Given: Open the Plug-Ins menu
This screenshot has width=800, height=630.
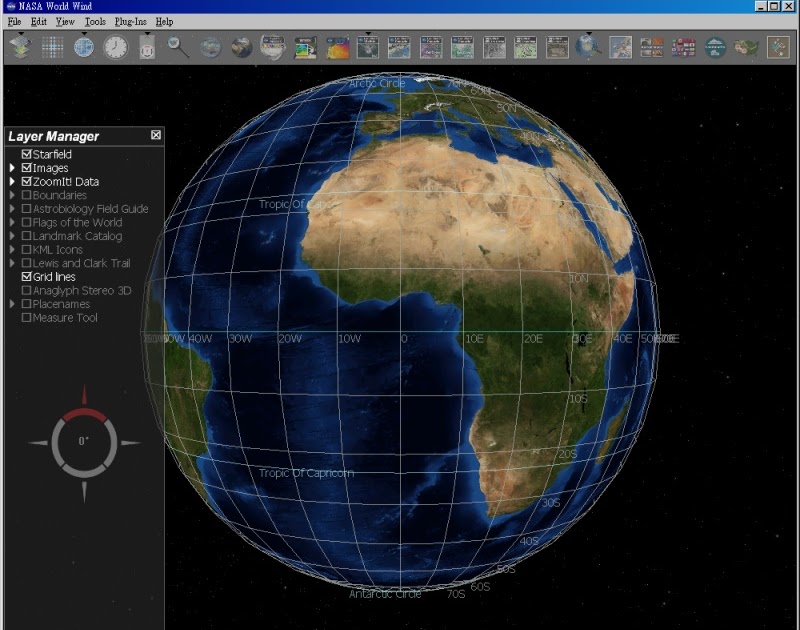Looking at the screenshot, I should (x=131, y=22).
